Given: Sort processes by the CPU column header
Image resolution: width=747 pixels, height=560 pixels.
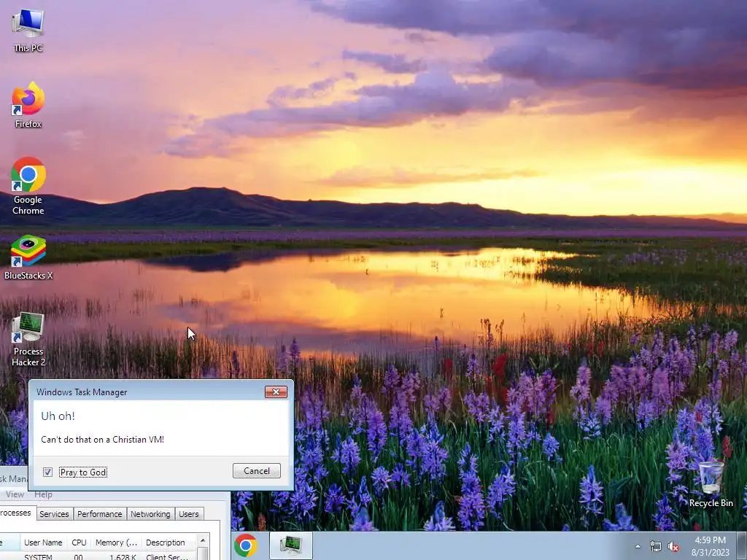Looking at the screenshot, I should click(79, 542).
